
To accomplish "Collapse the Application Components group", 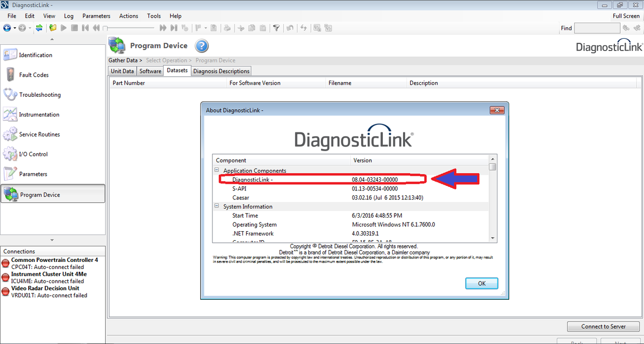I will point(217,171).
